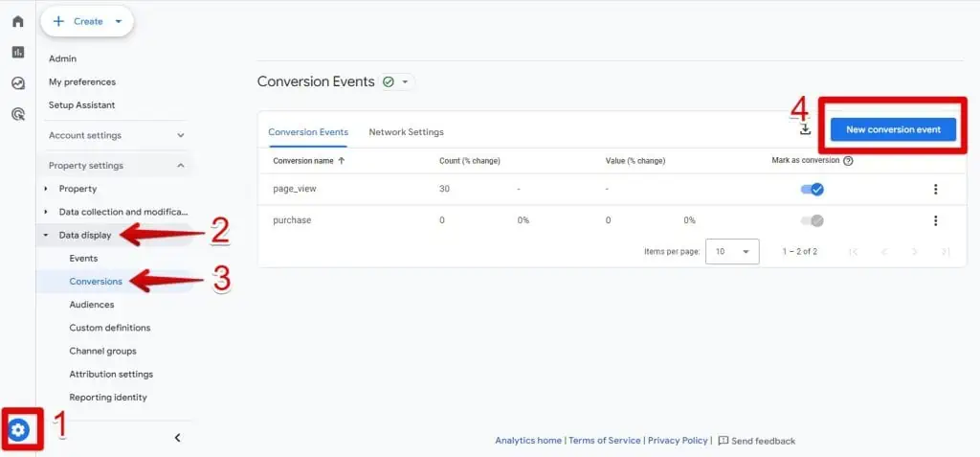Select Channel groups under Data display
The height and width of the screenshot is (457, 980).
tap(102, 351)
